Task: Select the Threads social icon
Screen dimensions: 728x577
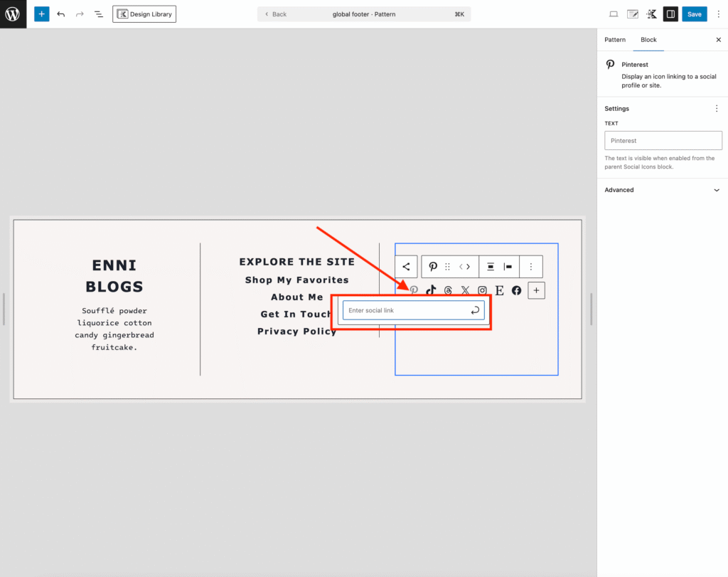Action: 448,290
